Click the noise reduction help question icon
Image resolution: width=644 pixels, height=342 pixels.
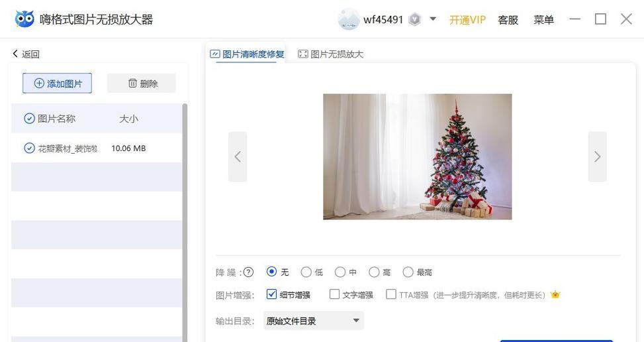point(248,272)
